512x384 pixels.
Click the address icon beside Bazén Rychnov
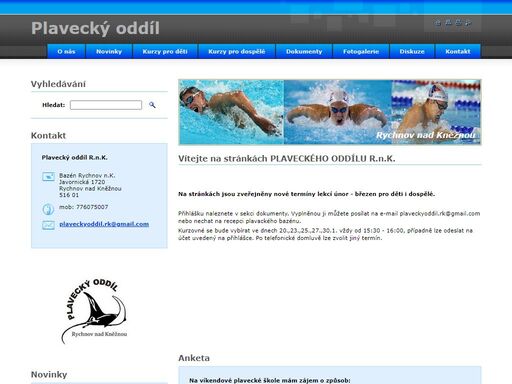click(x=49, y=177)
